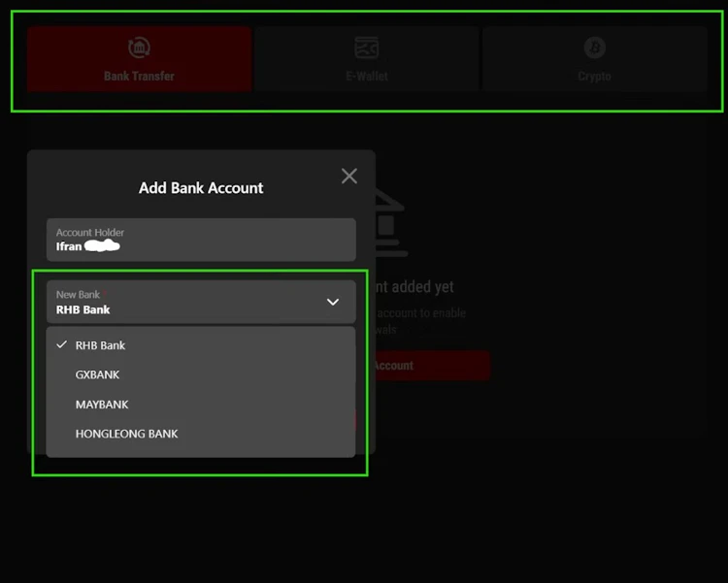Choose RHB Bank from the list

tap(201, 345)
